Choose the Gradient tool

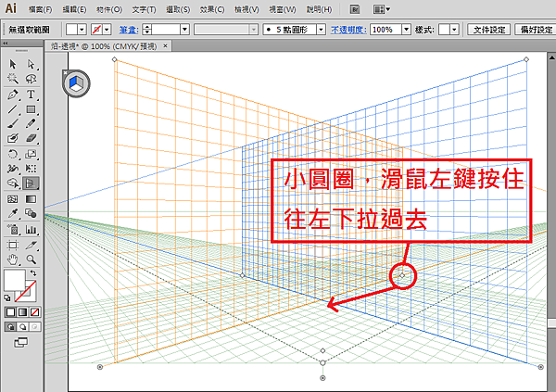click(x=32, y=199)
